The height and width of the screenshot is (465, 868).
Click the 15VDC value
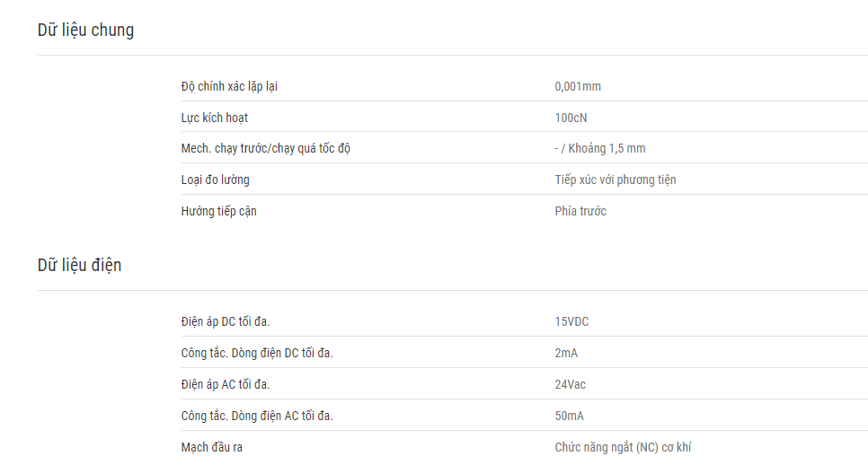point(571,321)
